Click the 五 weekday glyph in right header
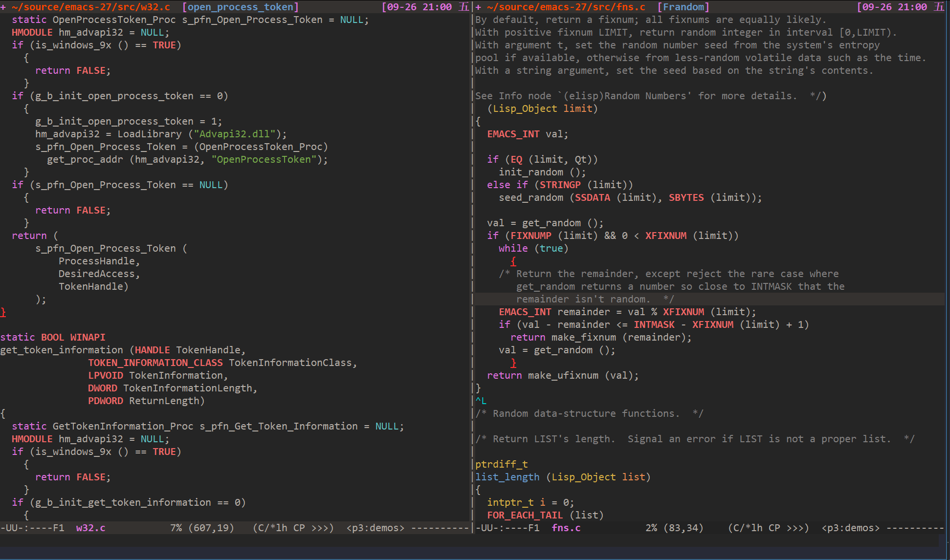Screen dimensions: 950x560 click(938, 7)
